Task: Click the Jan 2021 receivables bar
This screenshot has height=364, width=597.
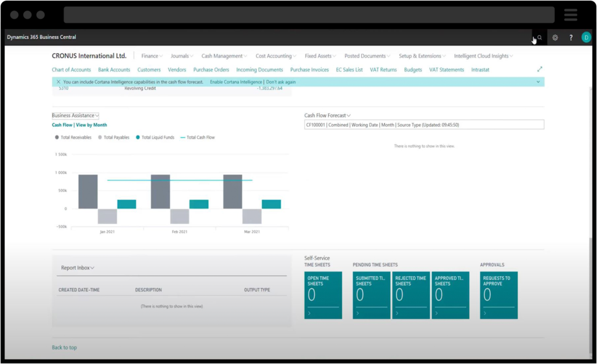Action: [x=88, y=192]
